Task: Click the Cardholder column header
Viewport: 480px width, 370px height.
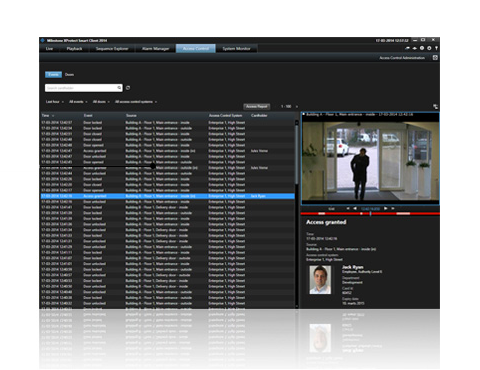Action: pyautogui.click(x=259, y=116)
